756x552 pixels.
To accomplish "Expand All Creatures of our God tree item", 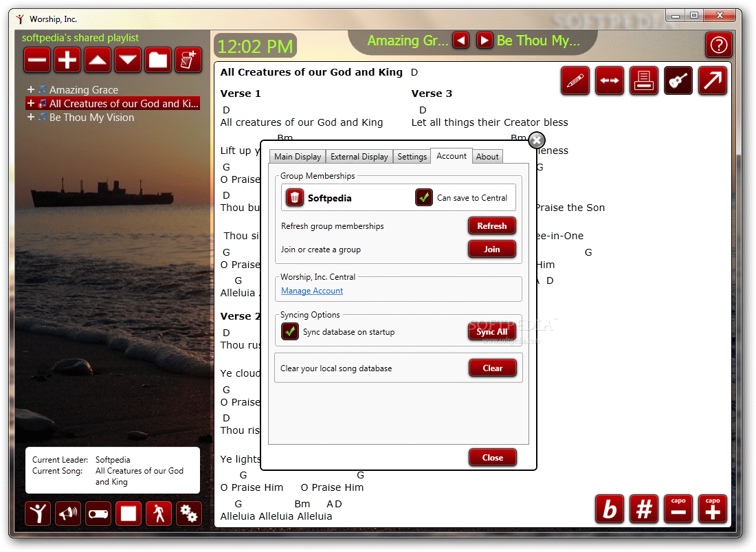I will click(x=31, y=103).
